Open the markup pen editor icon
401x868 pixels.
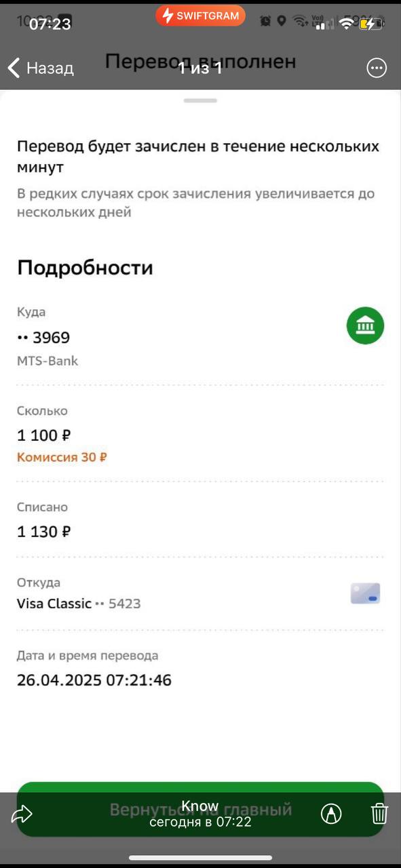coord(331,814)
